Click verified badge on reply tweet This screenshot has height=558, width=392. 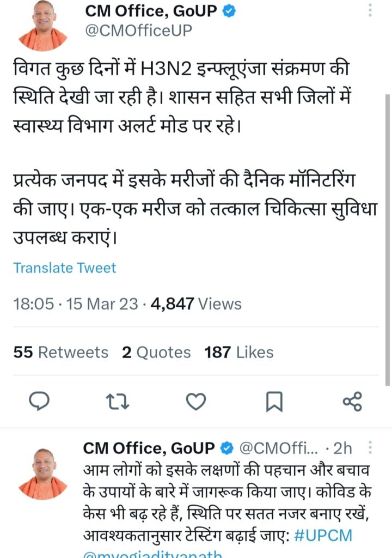(226, 448)
